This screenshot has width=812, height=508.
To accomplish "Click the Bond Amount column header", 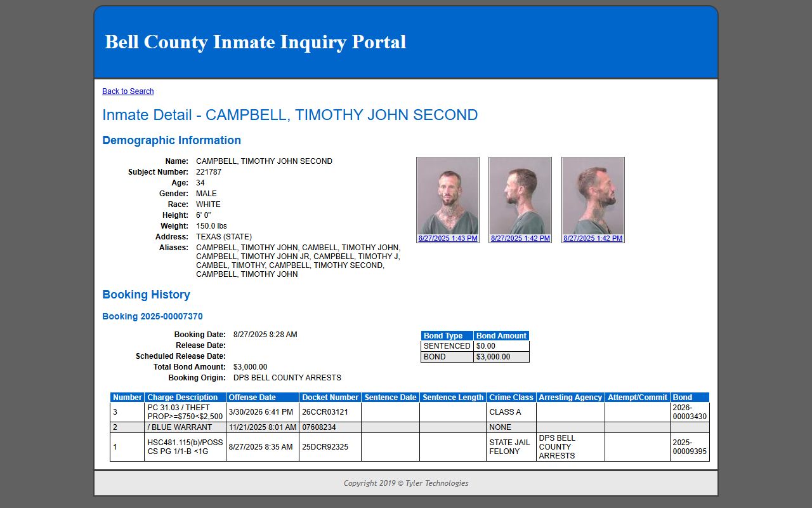I will [501, 336].
